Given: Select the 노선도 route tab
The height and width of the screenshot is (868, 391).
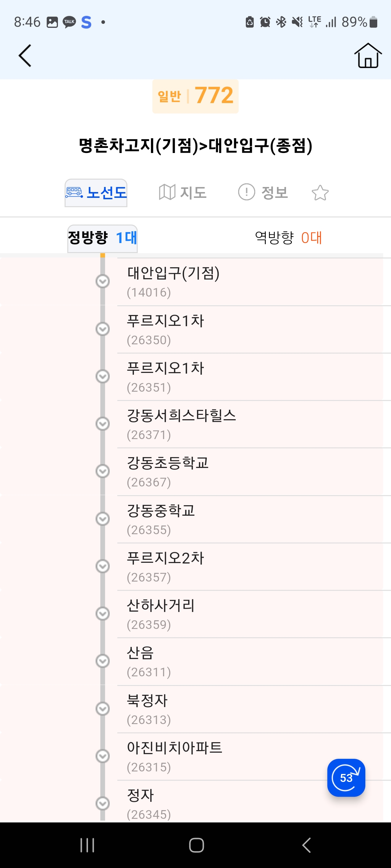Looking at the screenshot, I should pos(96,193).
